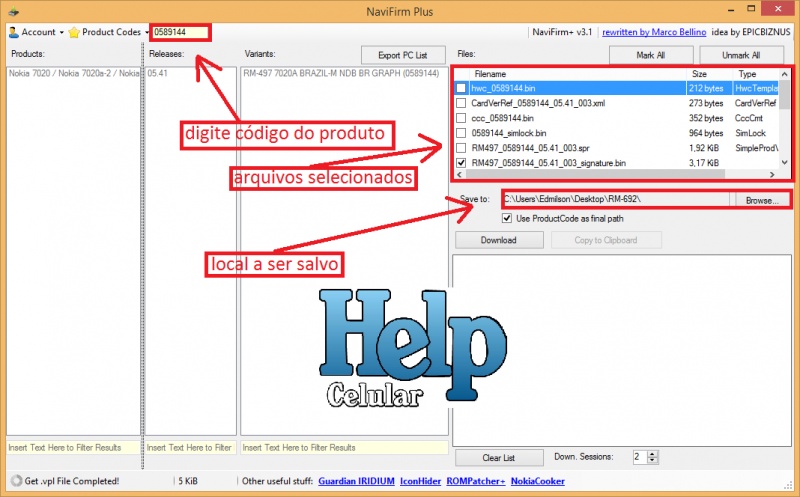Click the Variants filter text box
800x497 pixels.
coord(344,448)
